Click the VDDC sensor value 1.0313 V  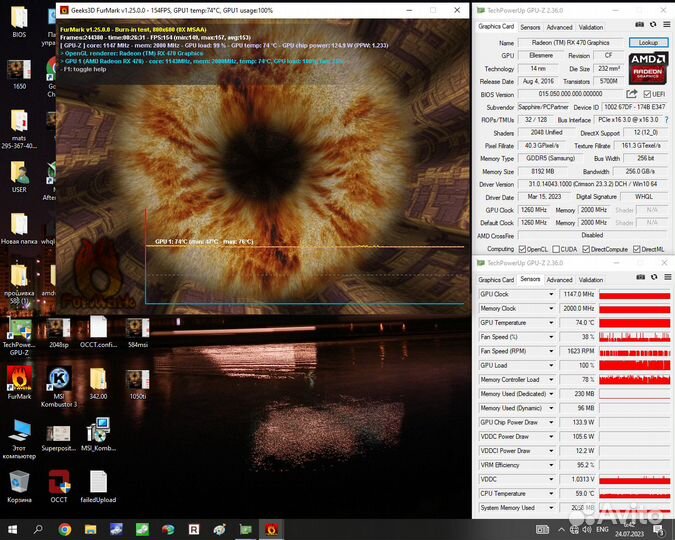577,479
